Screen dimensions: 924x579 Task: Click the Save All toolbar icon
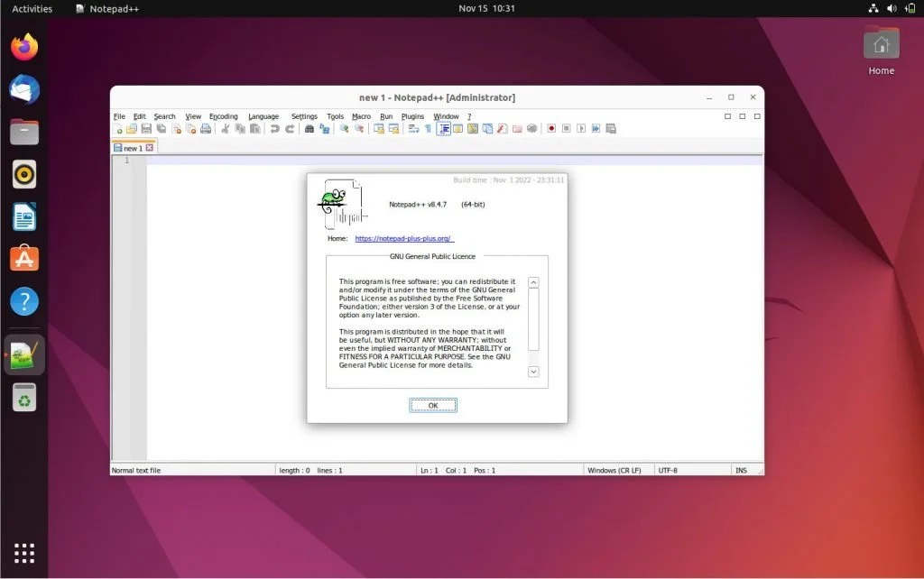coord(162,128)
